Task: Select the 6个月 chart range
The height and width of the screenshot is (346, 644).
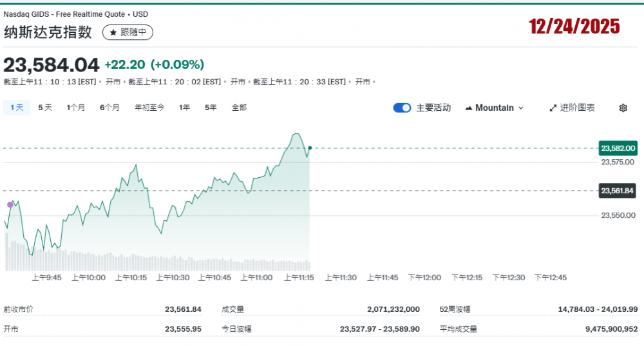Action: pos(109,108)
